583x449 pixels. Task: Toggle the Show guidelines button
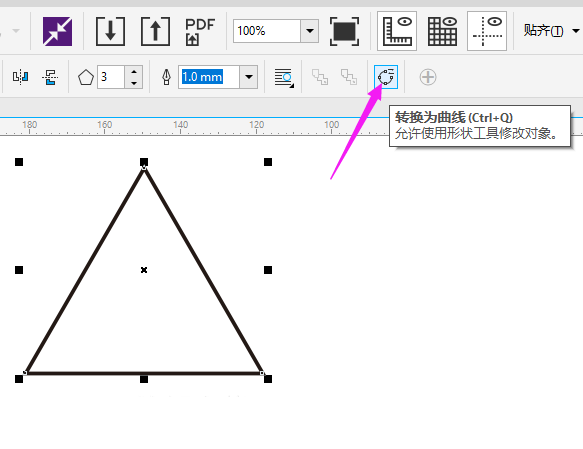(x=487, y=31)
